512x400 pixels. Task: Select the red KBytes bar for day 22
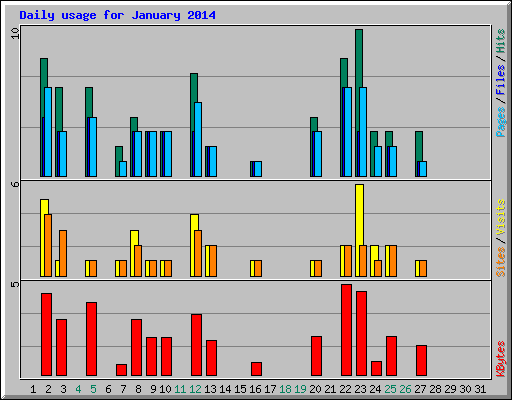tap(346, 330)
